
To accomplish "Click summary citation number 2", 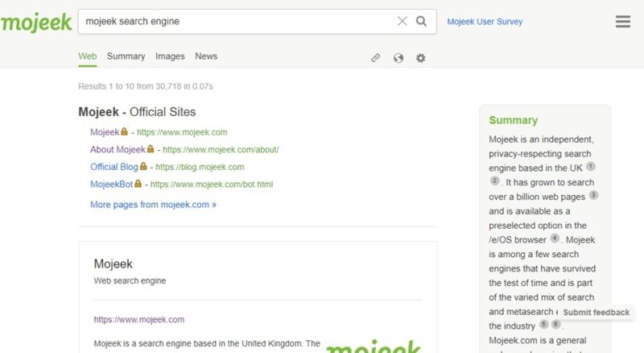I will coord(494,181).
